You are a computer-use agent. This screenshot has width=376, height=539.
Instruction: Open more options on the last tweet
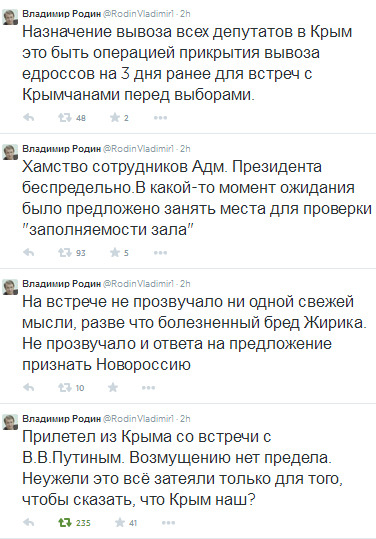click(x=168, y=523)
